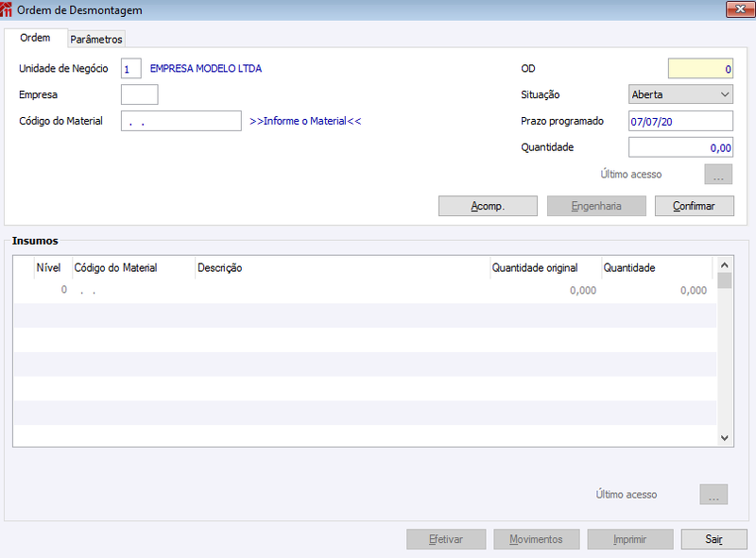Switch to the Ordem tab
Image resolution: width=756 pixels, height=558 pixels.
point(35,38)
